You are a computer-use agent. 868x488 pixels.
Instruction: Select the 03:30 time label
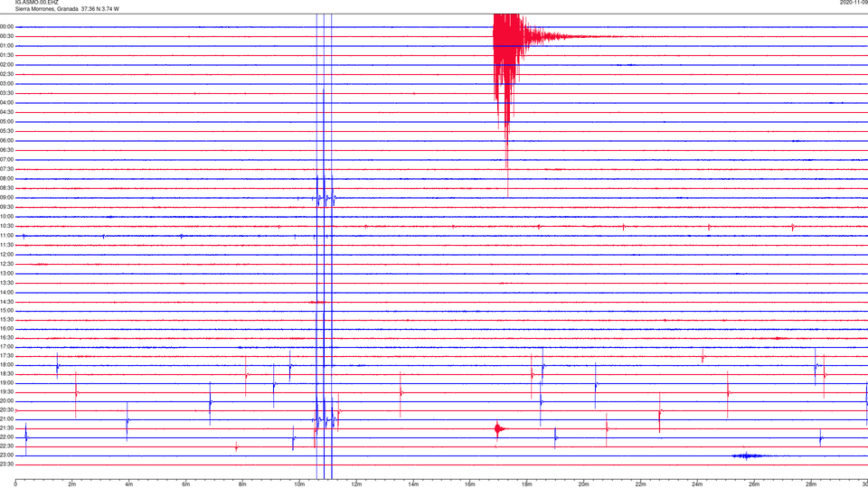pyautogui.click(x=6, y=93)
